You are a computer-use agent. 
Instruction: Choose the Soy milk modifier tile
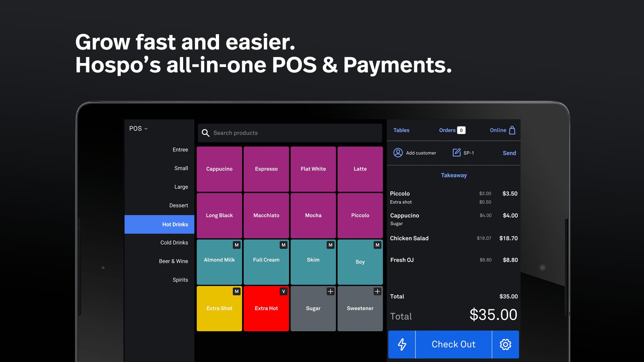(360, 262)
